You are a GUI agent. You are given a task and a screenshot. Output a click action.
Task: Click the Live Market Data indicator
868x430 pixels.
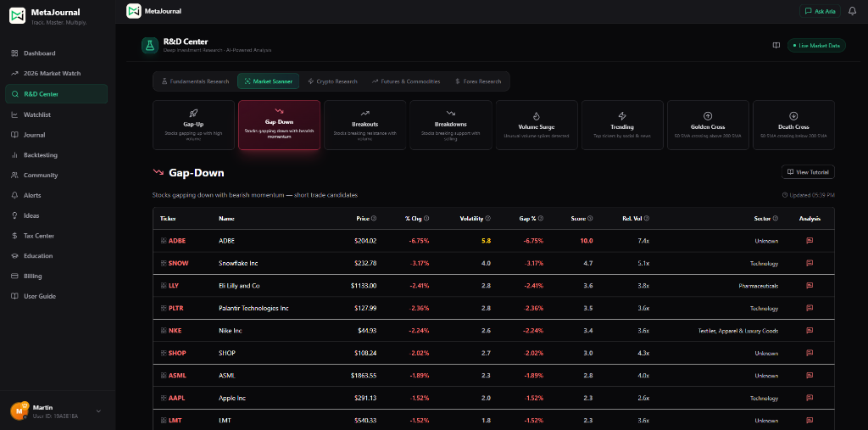tap(816, 46)
